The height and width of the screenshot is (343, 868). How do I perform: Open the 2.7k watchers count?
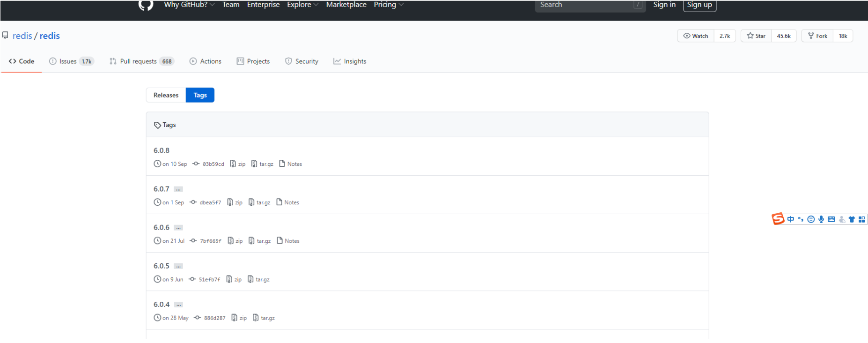pyautogui.click(x=725, y=36)
